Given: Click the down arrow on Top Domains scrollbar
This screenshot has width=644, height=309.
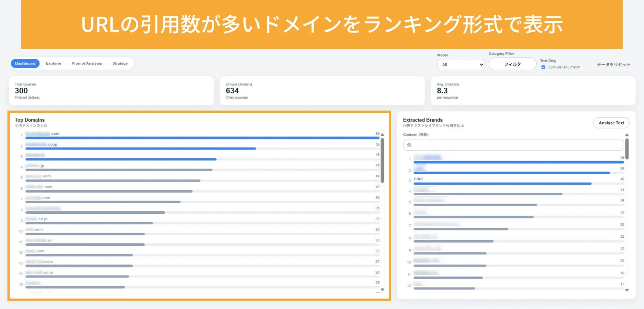Looking at the screenshot, I should [382, 290].
